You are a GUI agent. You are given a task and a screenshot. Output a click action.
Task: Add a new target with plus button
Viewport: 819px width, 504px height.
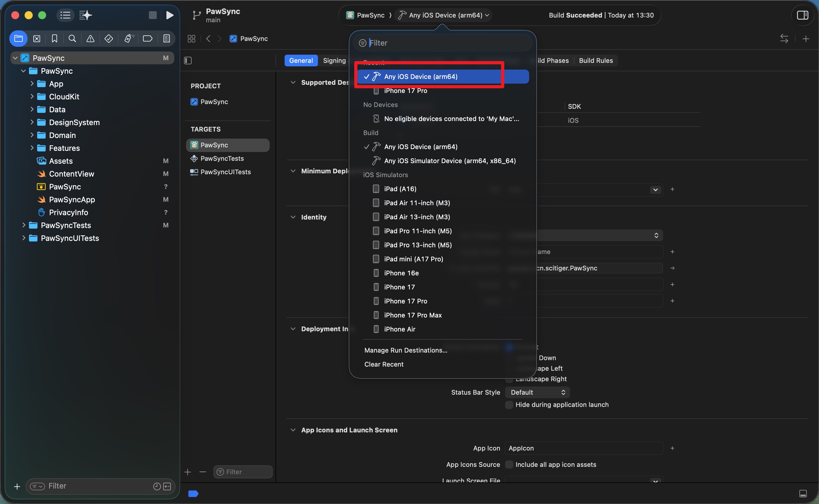pos(188,472)
